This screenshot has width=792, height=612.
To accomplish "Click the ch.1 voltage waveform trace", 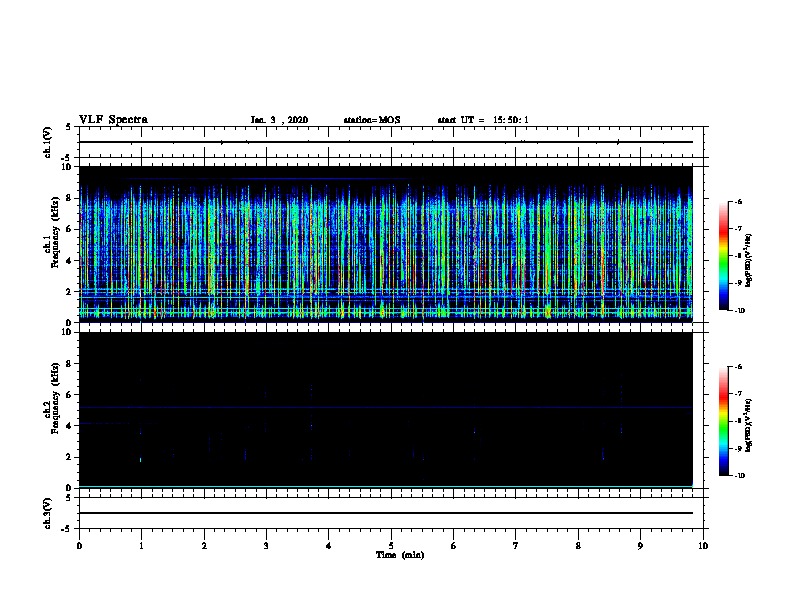I will tap(386, 142).
